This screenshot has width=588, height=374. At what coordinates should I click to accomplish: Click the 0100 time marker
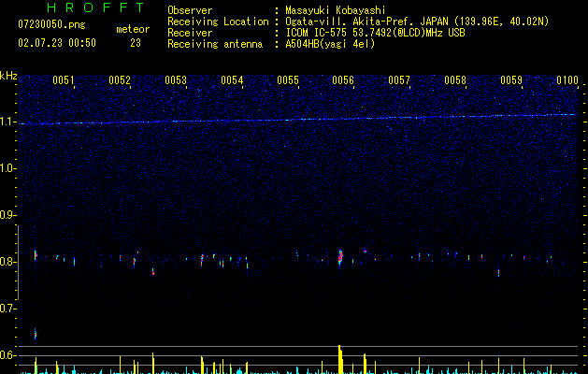point(567,80)
